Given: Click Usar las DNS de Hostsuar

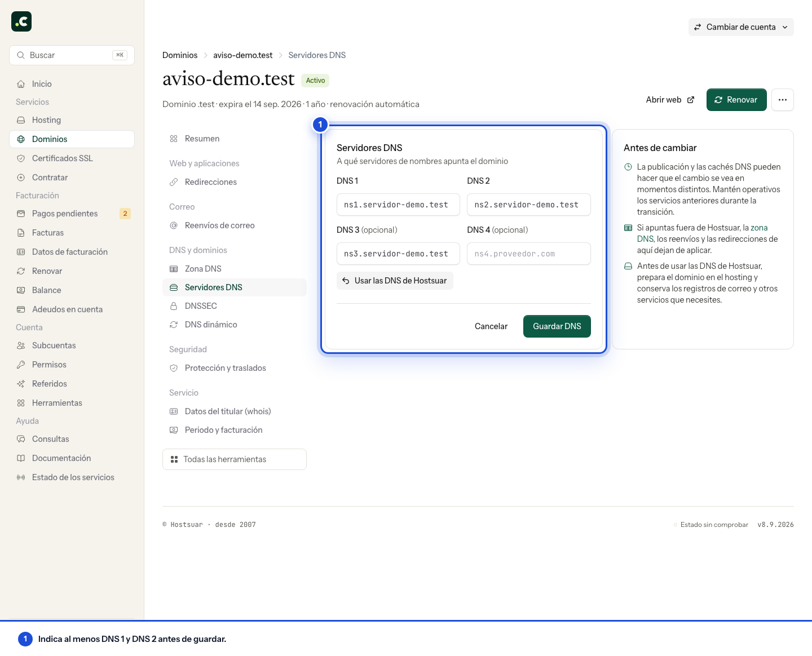Looking at the screenshot, I should click(395, 281).
